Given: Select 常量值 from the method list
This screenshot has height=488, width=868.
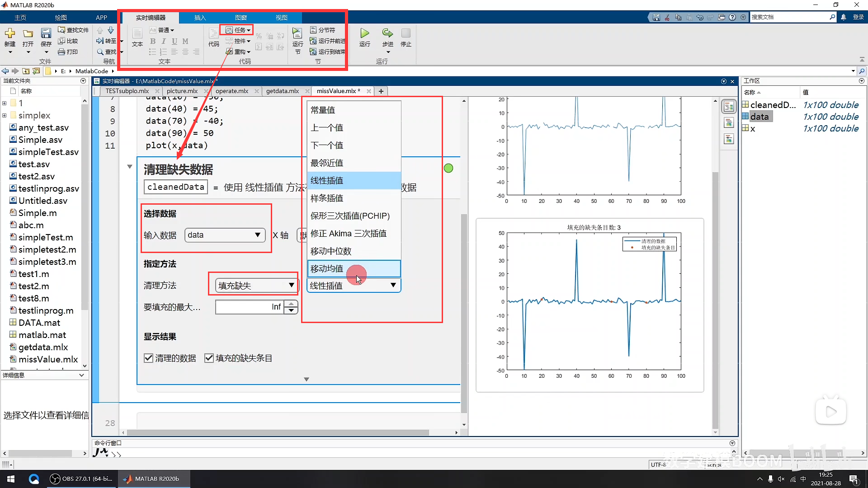Looking at the screenshot, I should [354, 110].
